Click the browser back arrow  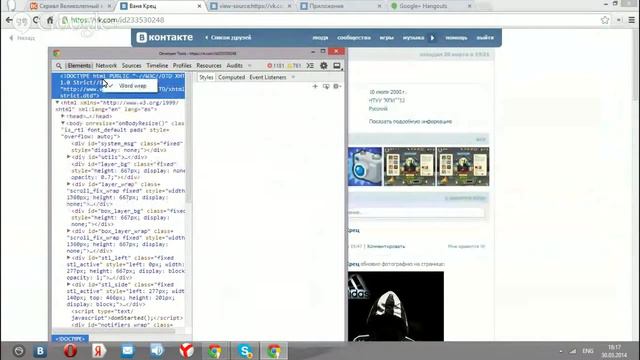(x=9, y=20)
